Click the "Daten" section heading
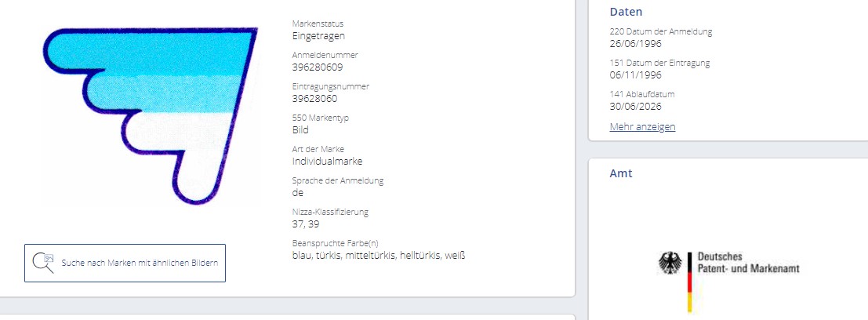 [626, 12]
